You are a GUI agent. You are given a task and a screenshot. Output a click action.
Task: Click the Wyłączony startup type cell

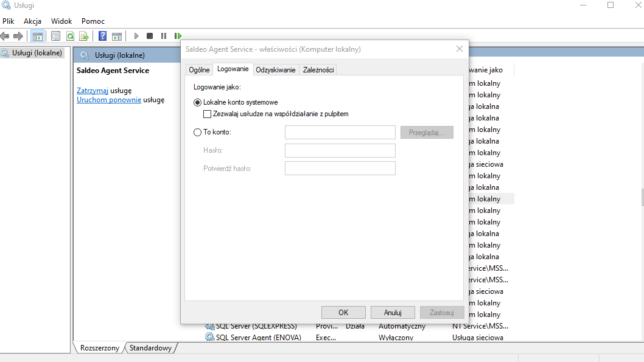tap(396, 338)
